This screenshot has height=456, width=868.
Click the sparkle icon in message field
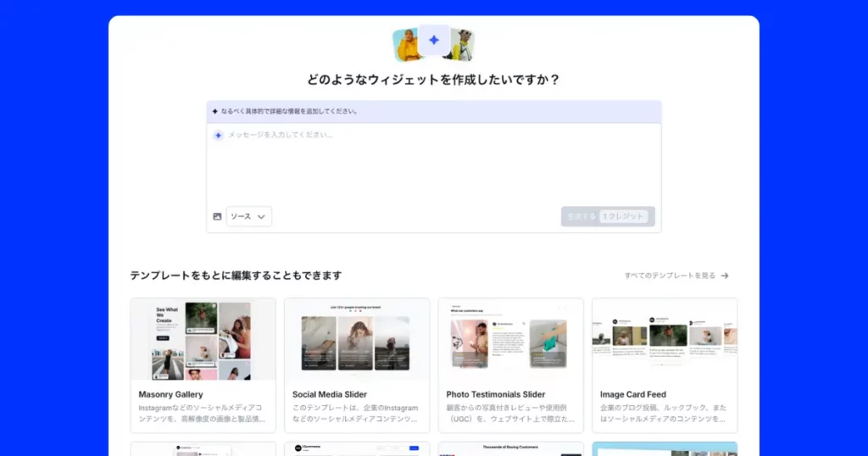tap(218, 135)
